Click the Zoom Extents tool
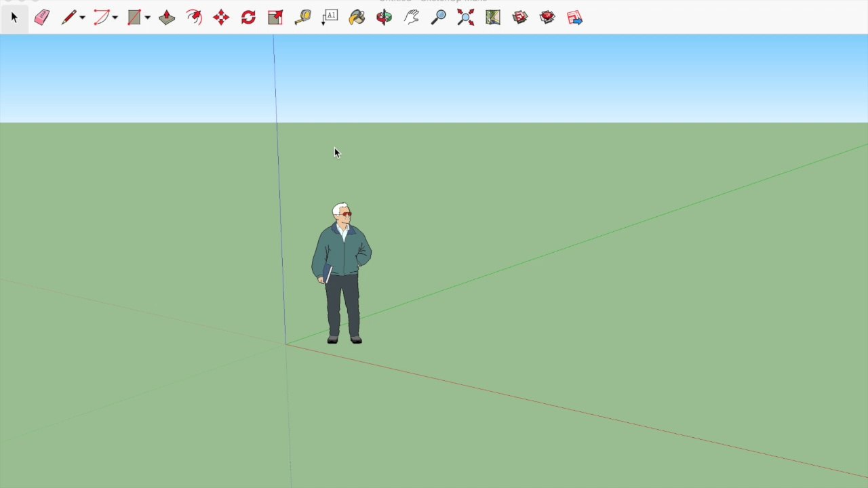Image resolution: width=868 pixels, height=488 pixels. (x=465, y=18)
